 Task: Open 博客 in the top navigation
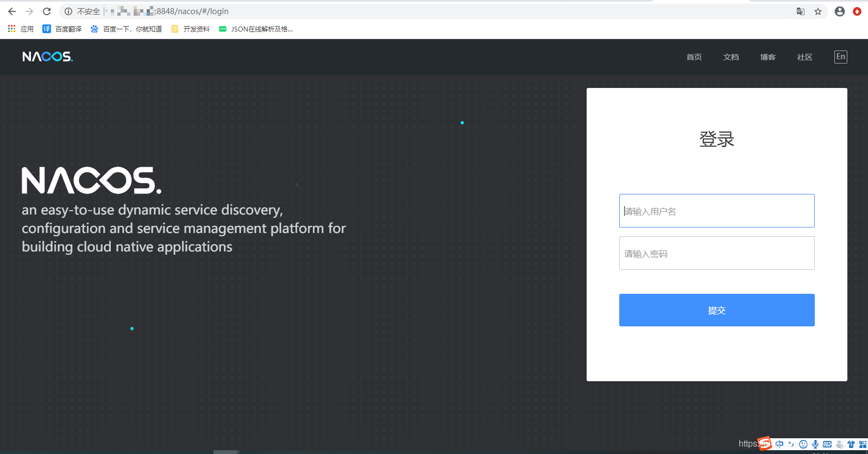point(768,57)
